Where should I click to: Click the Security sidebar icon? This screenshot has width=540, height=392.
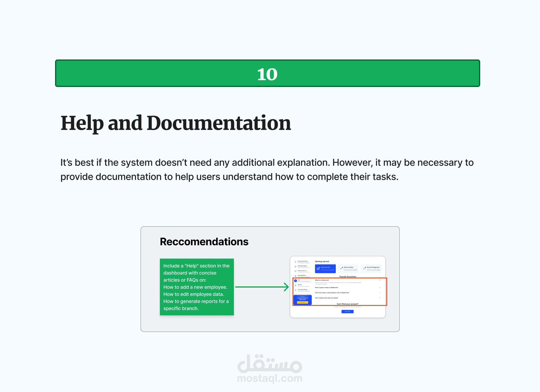tap(295, 285)
